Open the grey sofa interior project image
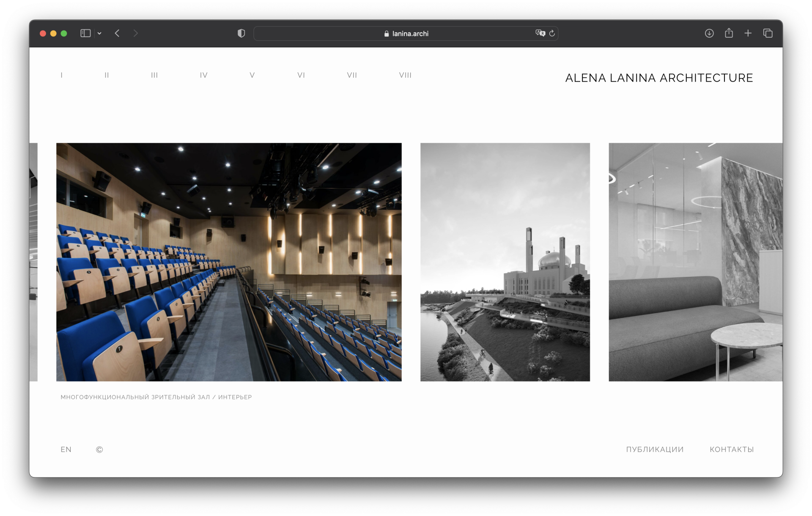The width and height of the screenshot is (812, 516). (x=696, y=262)
